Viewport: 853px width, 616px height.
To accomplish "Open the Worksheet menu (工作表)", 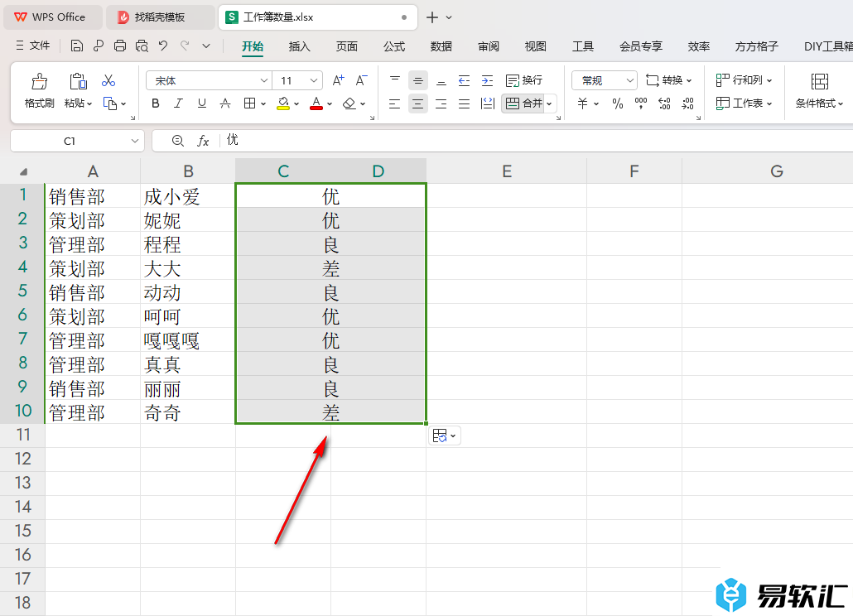I will [744, 103].
